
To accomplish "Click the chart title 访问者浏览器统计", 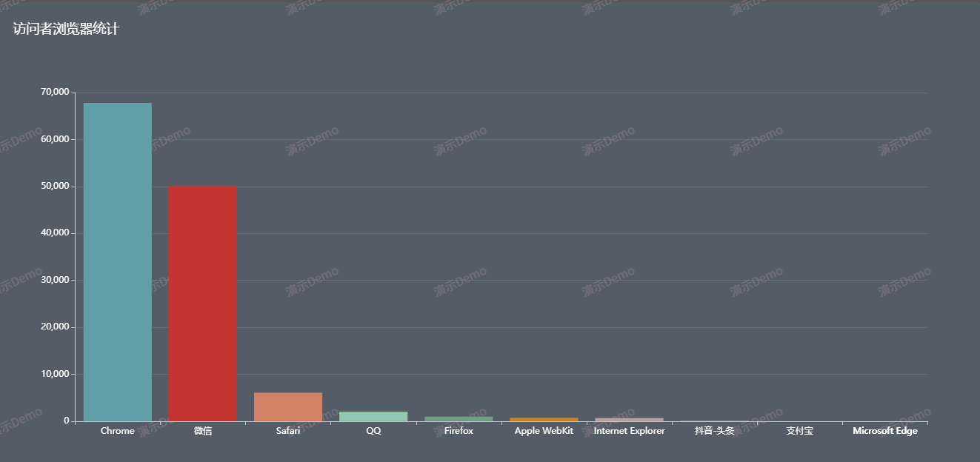I will (x=66, y=30).
